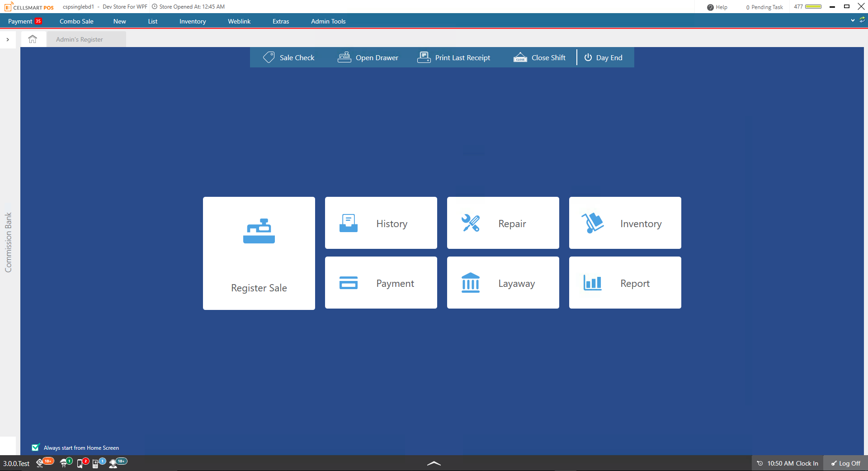The width and height of the screenshot is (868, 471).
Task: Click the Dev Store For WPF text
Action: click(125, 7)
